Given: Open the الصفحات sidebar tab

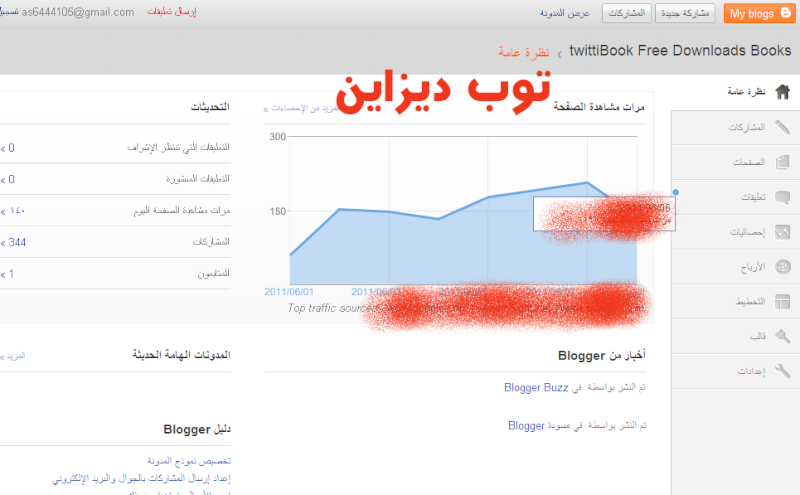Looking at the screenshot, I should [735, 162].
